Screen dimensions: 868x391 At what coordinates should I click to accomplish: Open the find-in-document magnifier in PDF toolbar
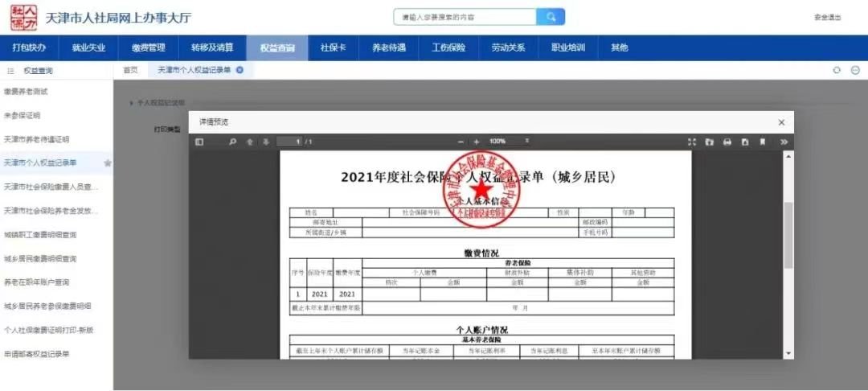point(232,142)
